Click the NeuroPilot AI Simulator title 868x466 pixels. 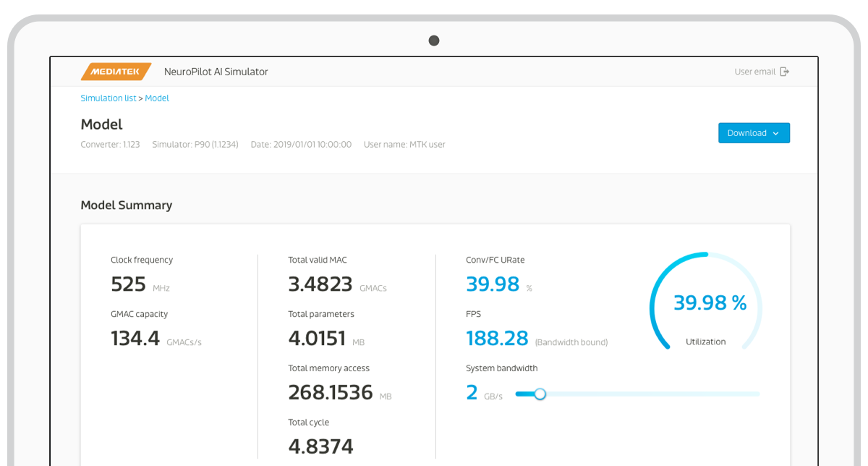tap(216, 72)
